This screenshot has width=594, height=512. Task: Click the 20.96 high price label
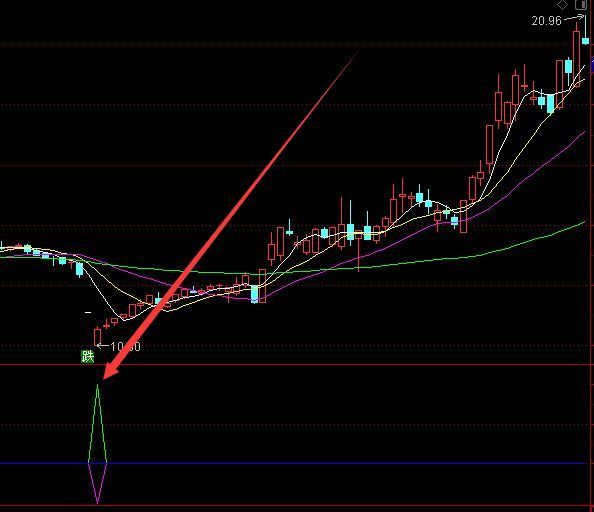546,20
